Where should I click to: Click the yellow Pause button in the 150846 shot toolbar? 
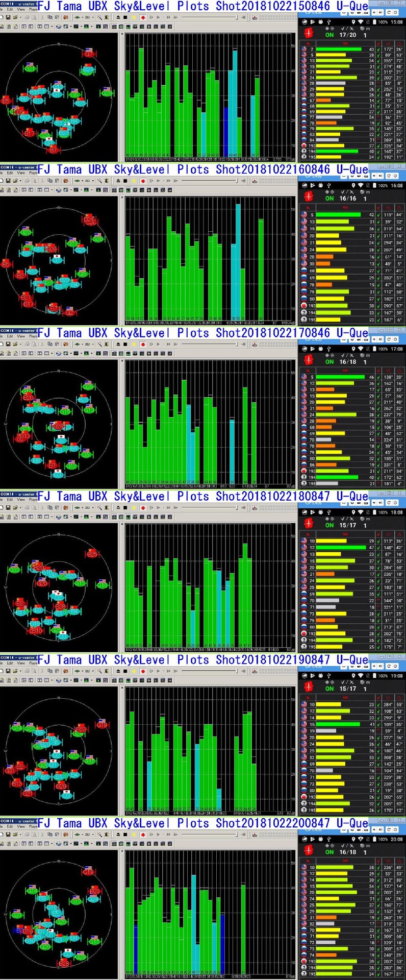(x=134, y=17)
